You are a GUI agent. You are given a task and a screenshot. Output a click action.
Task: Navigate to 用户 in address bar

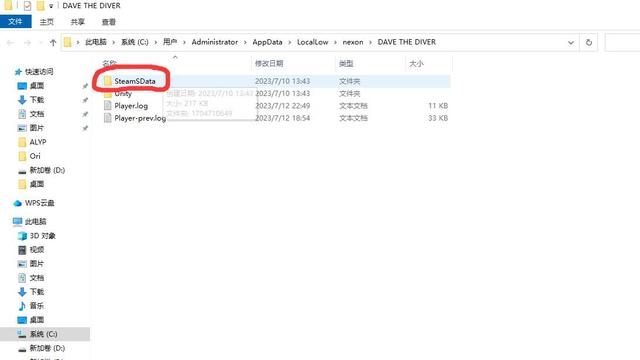pyautogui.click(x=170, y=42)
